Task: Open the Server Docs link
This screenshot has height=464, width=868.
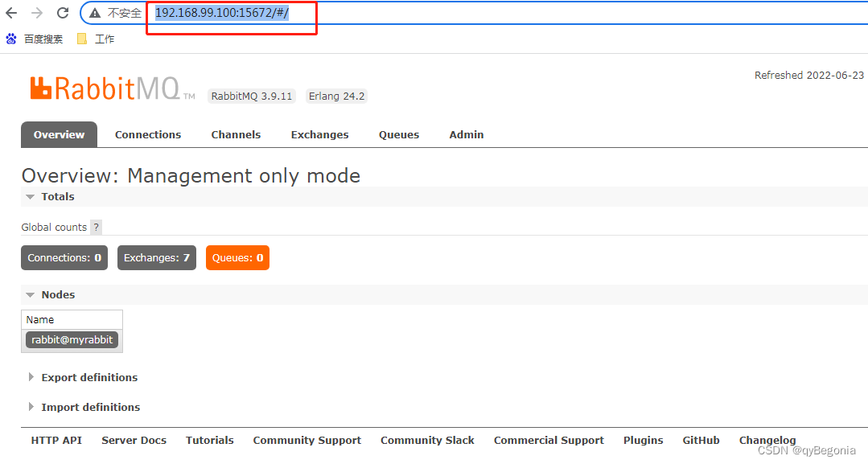Action: pos(134,440)
